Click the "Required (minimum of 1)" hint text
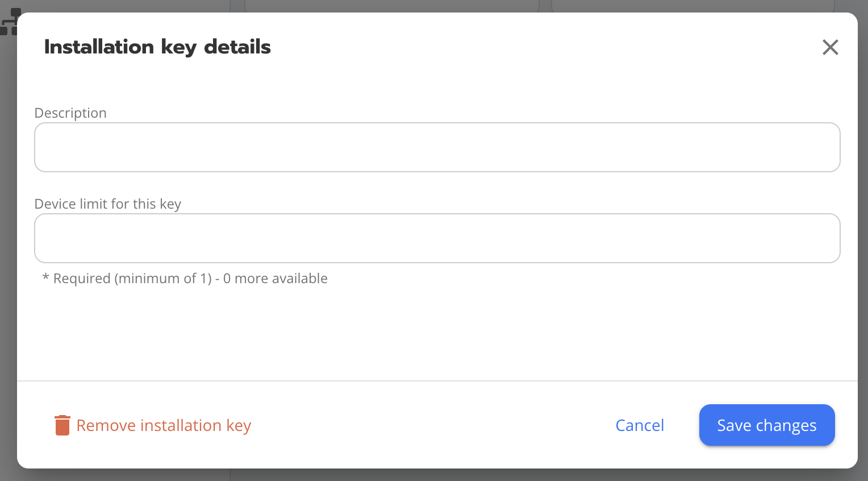 pyautogui.click(x=132, y=279)
